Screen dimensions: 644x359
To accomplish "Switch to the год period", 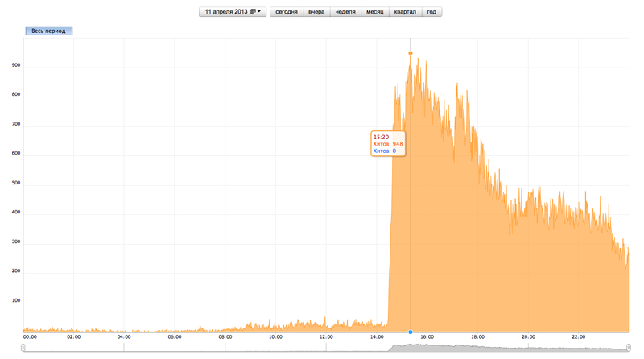I will click(x=431, y=12).
